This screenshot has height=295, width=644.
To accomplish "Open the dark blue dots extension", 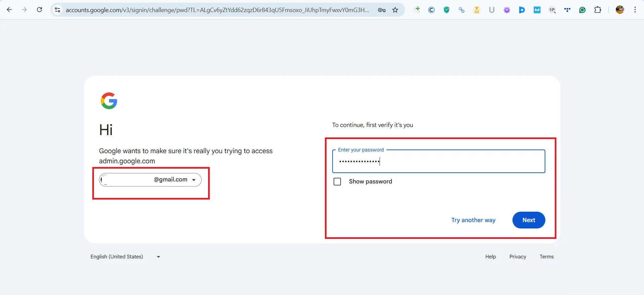I will pos(567,10).
